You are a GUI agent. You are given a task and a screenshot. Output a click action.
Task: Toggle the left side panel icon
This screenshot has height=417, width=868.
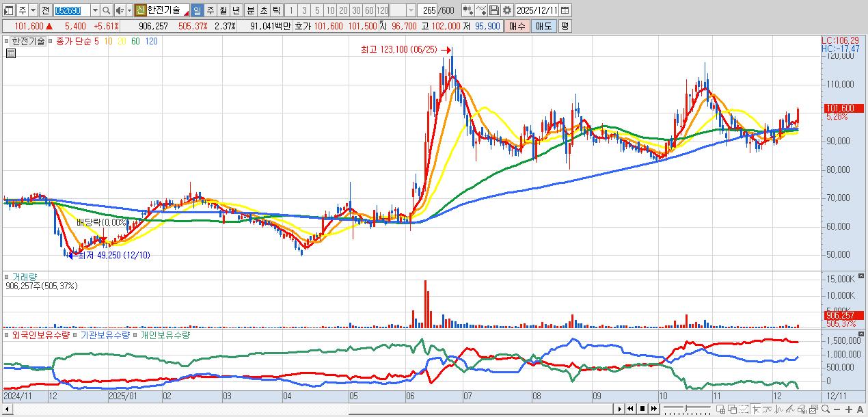(9, 10)
